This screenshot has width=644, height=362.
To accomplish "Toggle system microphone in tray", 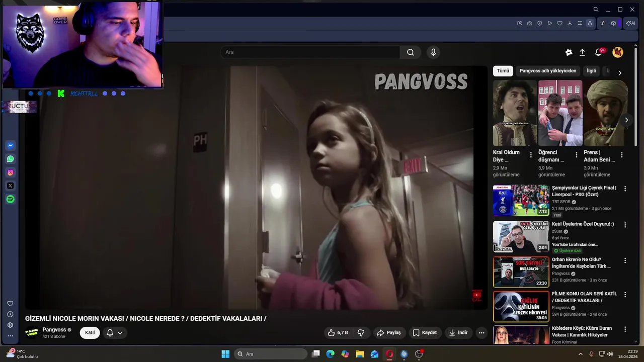I will pyautogui.click(x=591, y=354).
